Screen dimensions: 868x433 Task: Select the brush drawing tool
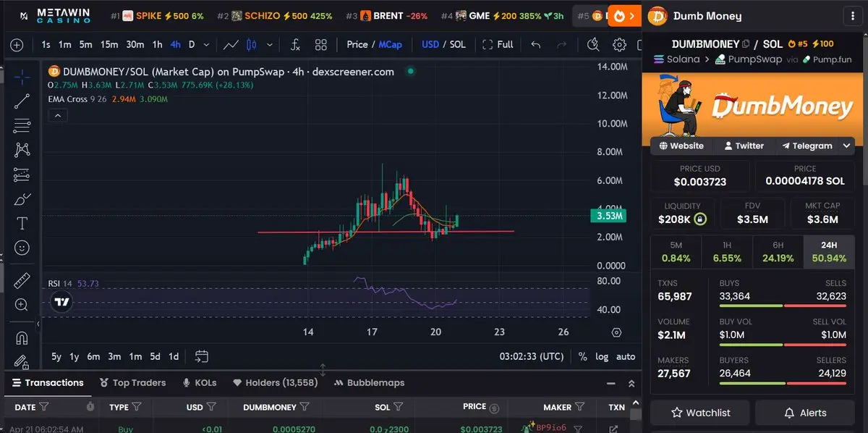pos(22,198)
